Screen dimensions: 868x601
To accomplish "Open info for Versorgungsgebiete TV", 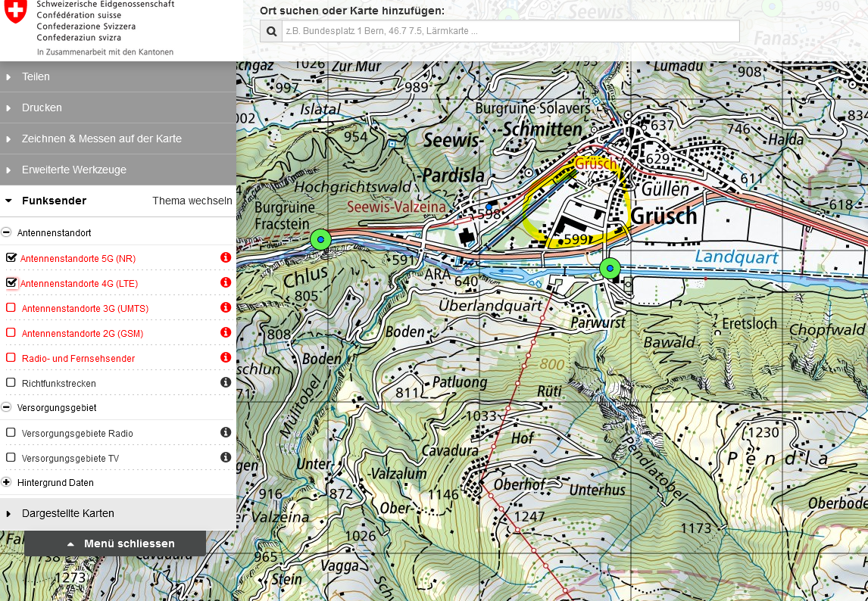I will tap(225, 457).
